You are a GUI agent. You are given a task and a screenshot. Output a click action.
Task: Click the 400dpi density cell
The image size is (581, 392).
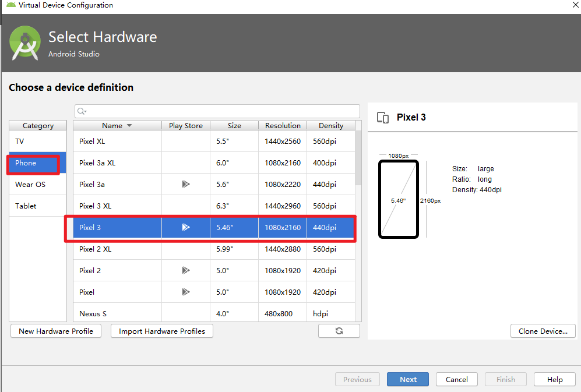coord(330,163)
